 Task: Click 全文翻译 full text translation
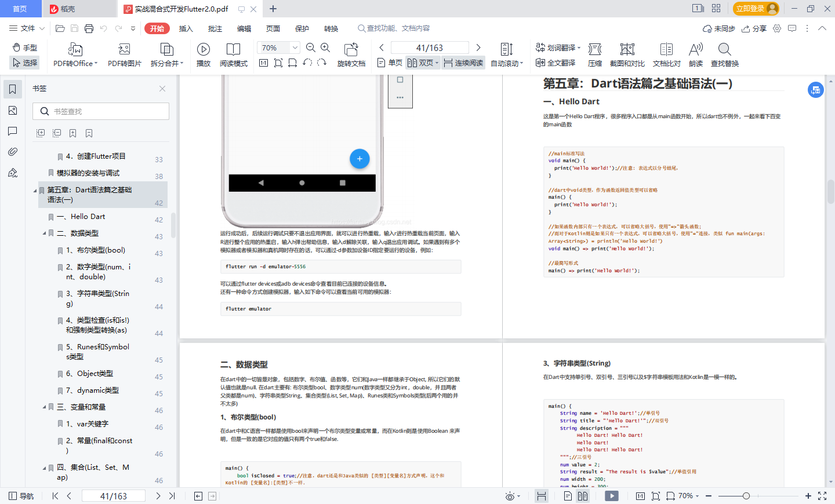coord(556,63)
